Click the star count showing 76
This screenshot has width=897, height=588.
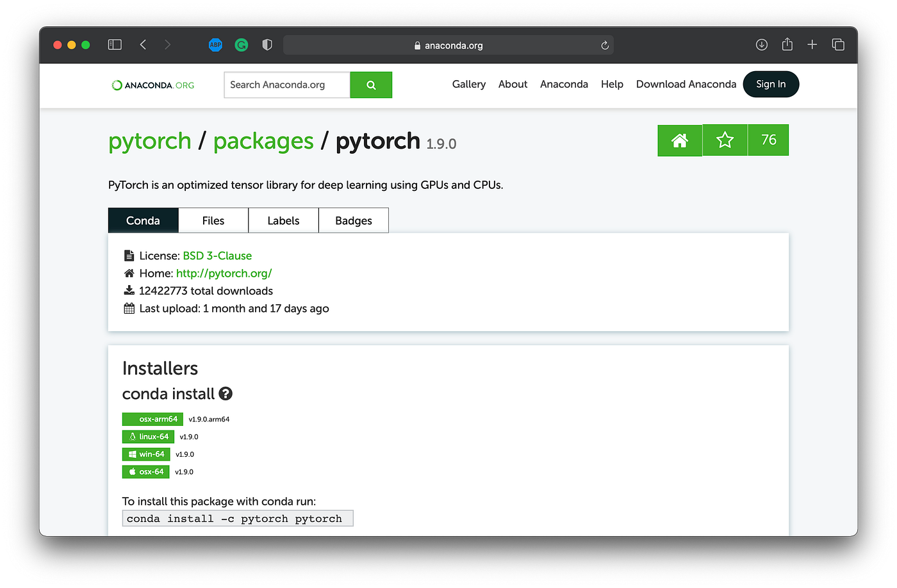coord(768,140)
